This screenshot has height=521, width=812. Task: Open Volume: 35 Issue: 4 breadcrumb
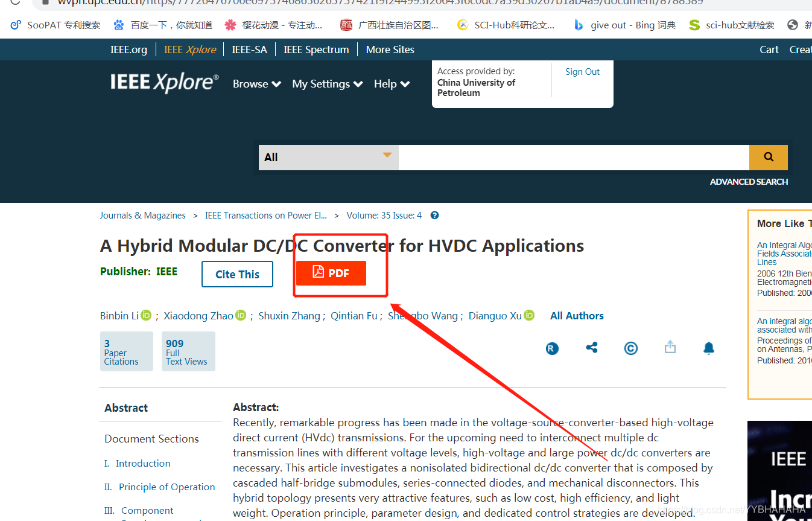coord(384,216)
